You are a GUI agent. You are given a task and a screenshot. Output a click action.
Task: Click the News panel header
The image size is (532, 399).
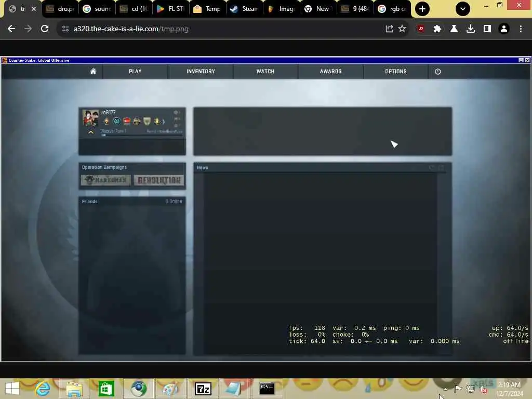pos(202,168)
